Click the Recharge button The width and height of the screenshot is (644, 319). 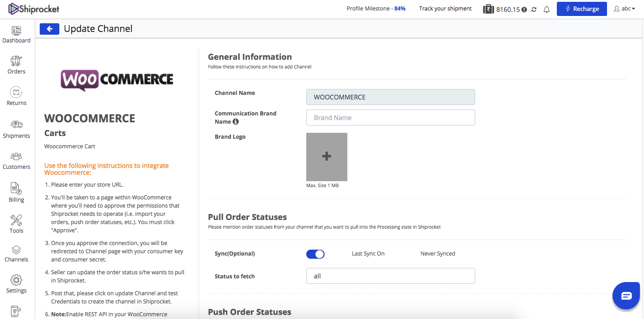(x=582, y=9)
